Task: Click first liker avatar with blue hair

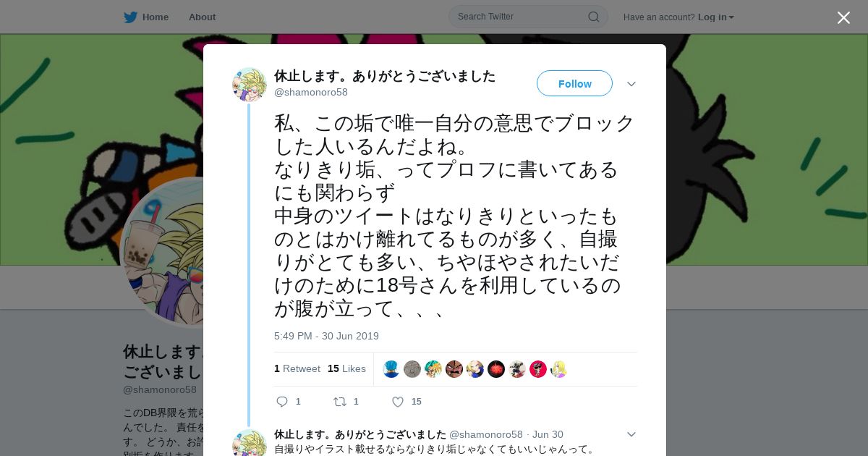Action: (391, 369)
